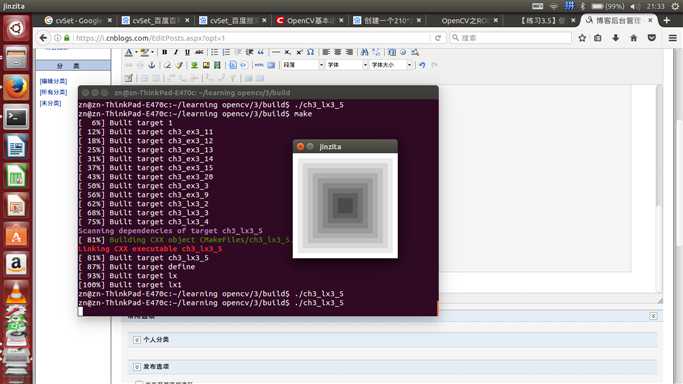Click the undo arrow in editor toolbar
Viewport: 683px width, 384px height.
422,65
